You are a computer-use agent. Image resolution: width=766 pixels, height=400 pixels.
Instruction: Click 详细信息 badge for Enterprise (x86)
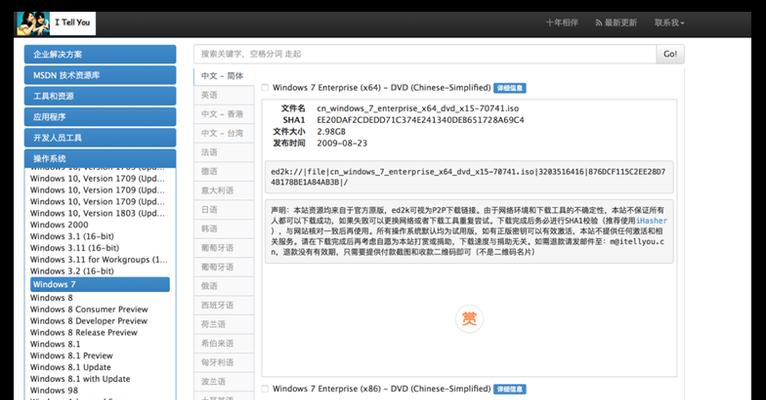click(510, 389)
